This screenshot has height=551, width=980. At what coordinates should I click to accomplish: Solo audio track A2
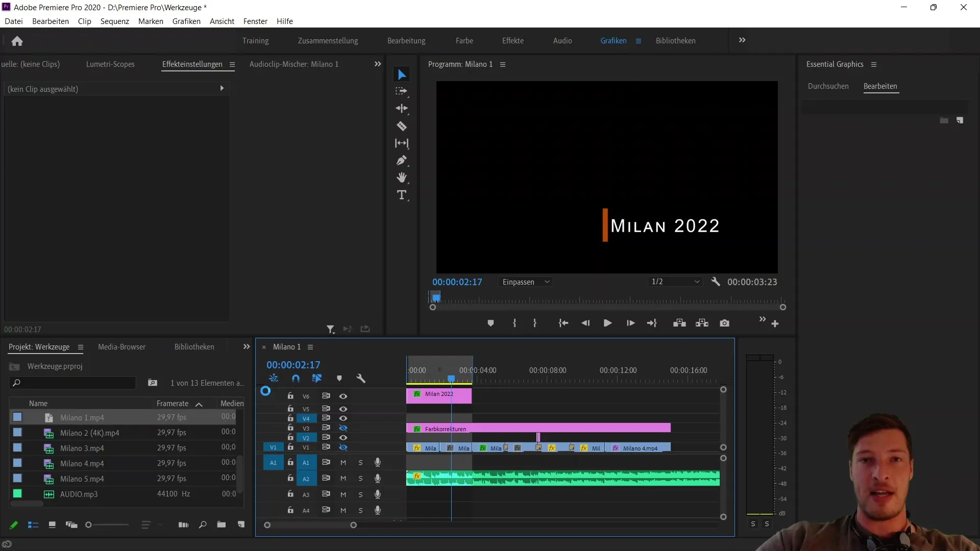[x=360, y=479]
